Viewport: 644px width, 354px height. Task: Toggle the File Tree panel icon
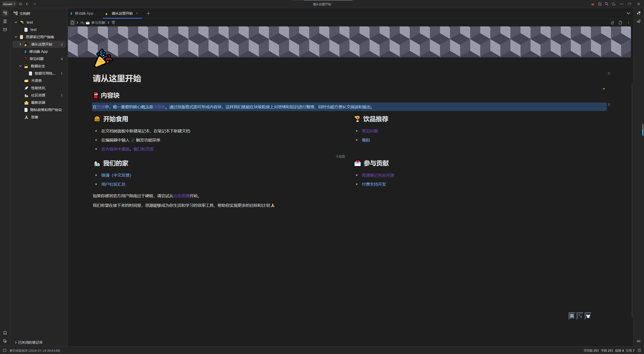(5, 13)
